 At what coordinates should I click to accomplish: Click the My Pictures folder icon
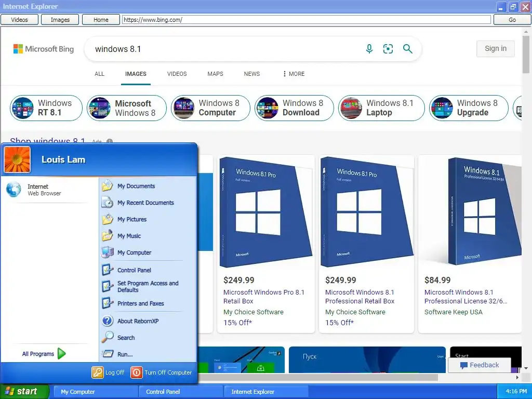point(108,219)
